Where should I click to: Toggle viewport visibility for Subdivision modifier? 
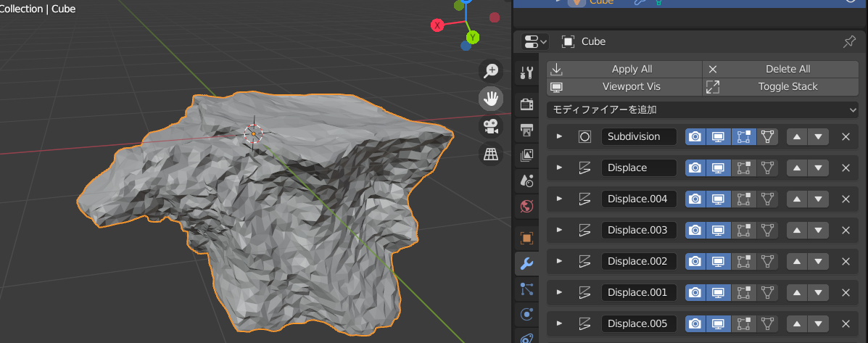(x=719, y=136)
